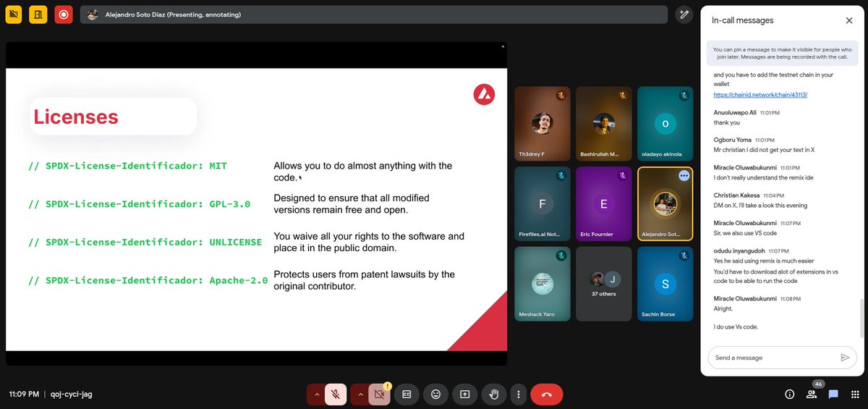Select Meshack Yaro's tile

pos(542,284)
